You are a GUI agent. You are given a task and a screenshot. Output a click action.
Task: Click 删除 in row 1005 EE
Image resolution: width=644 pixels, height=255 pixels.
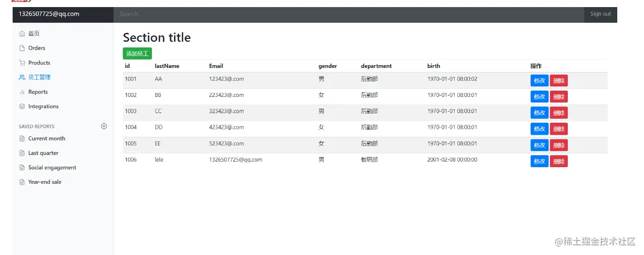pyautogui.click(x=559, y=145)
